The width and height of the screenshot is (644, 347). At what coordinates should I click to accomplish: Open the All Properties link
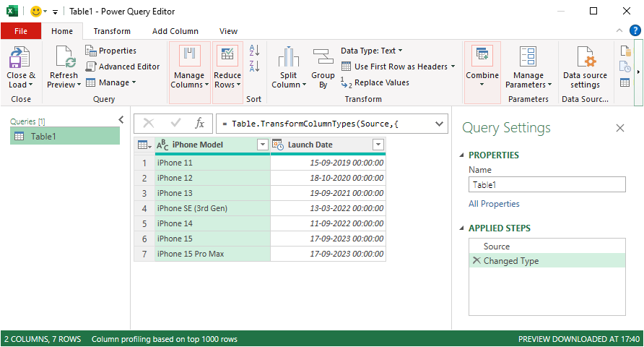(494, 204)
